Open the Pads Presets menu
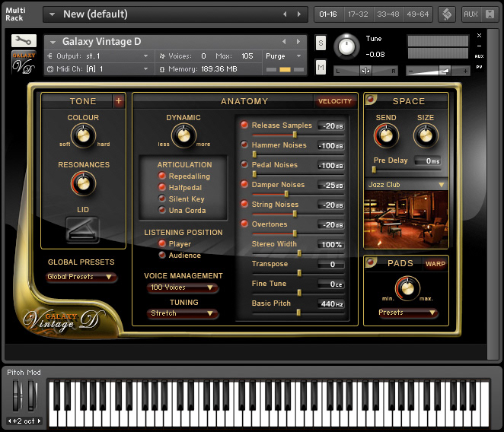This screenshot has width=504, height=432. (x=407, y=313)
